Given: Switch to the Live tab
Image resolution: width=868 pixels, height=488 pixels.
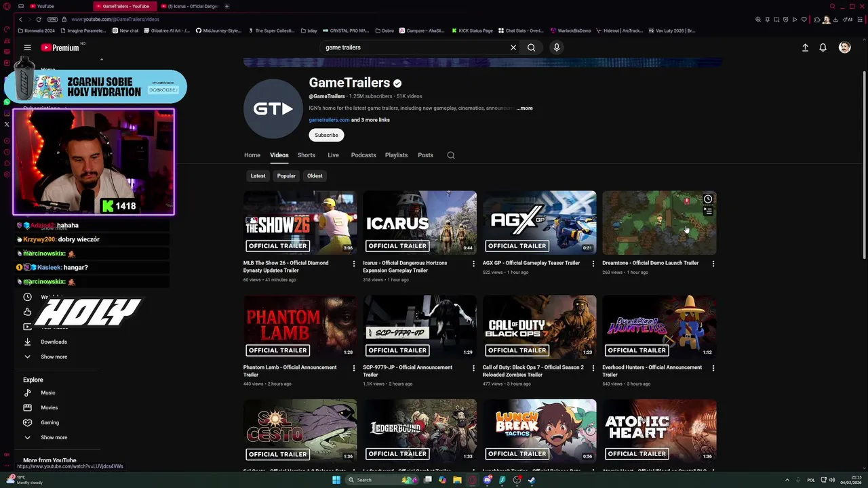Looking at the screenshot, I should [x=334, y=155].
